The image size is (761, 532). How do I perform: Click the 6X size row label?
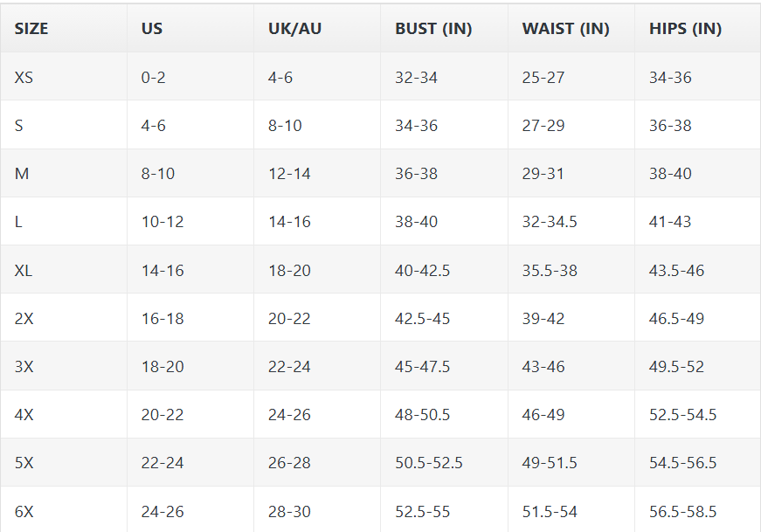[24, 511]
